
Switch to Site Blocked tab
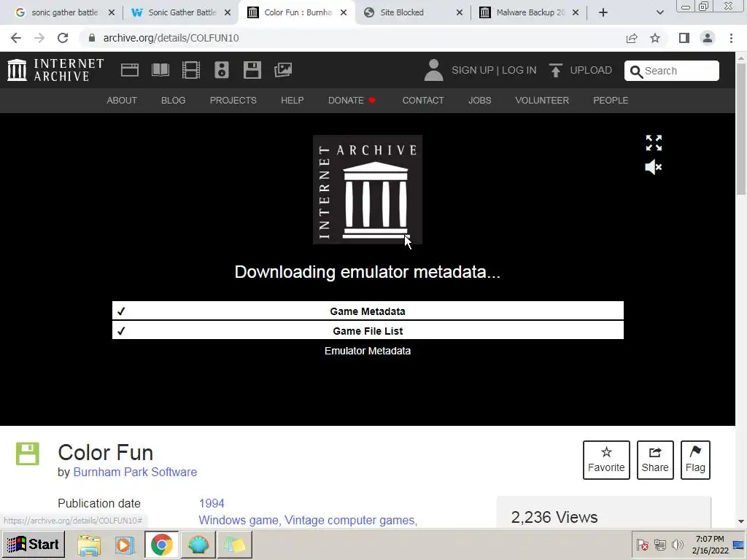(x=402, y=12)
